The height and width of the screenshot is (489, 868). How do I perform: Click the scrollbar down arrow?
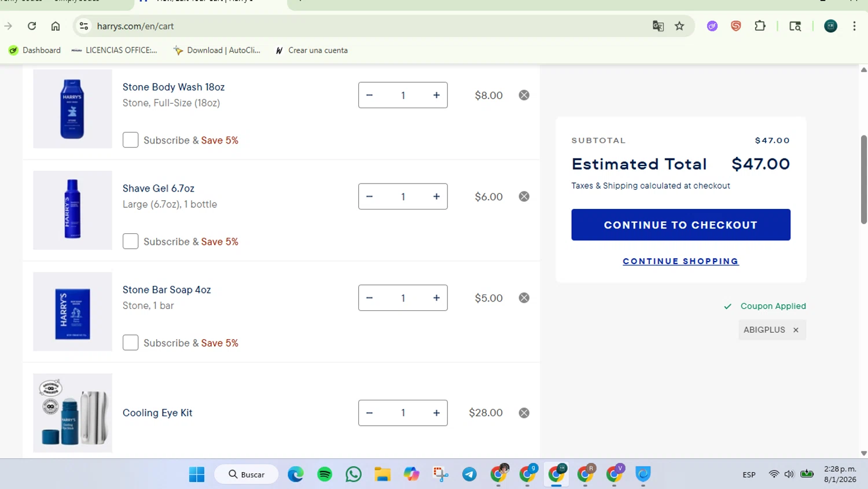[863, 454]
